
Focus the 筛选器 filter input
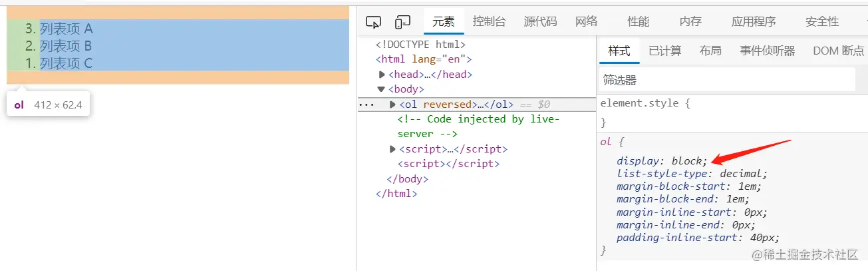click(x=727, y=80)
